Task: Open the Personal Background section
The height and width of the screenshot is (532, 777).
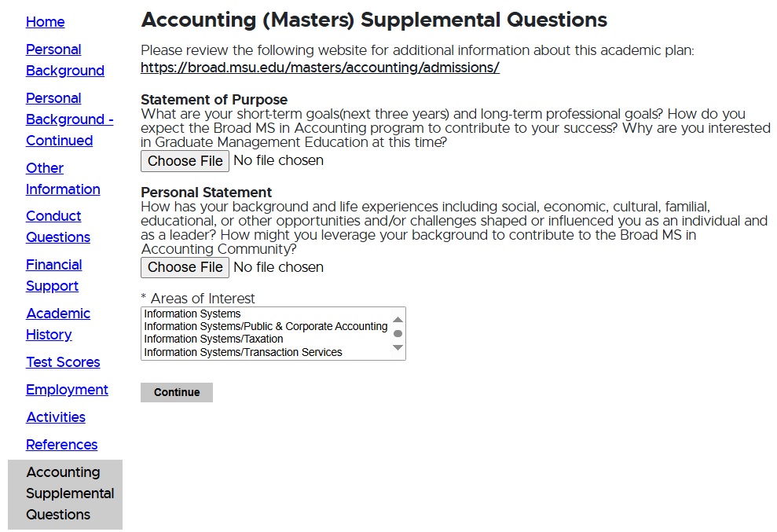Action: point(64,60)
